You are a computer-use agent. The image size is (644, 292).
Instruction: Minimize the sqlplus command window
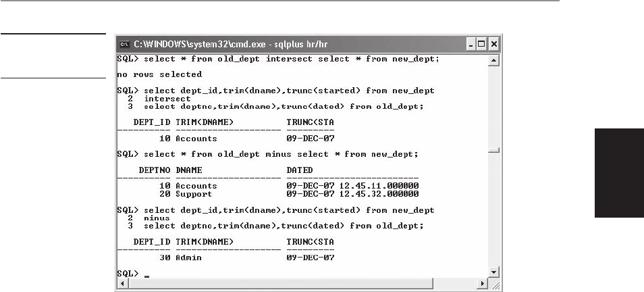[471, 44]
